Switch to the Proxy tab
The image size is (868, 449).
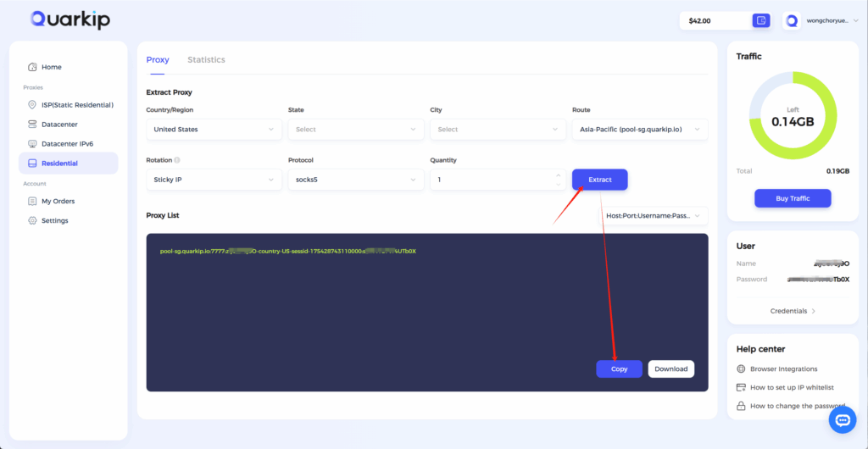pos(158,59)
